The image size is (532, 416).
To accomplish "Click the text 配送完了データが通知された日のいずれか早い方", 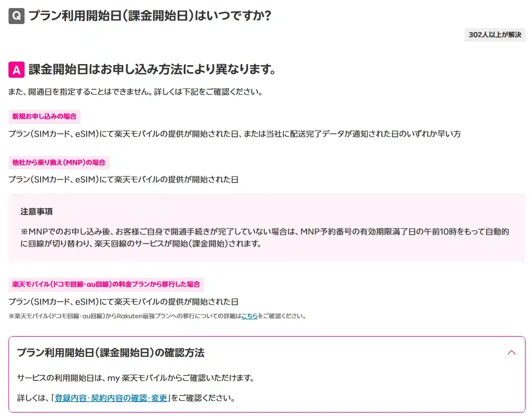I will (x=375, y=134).
